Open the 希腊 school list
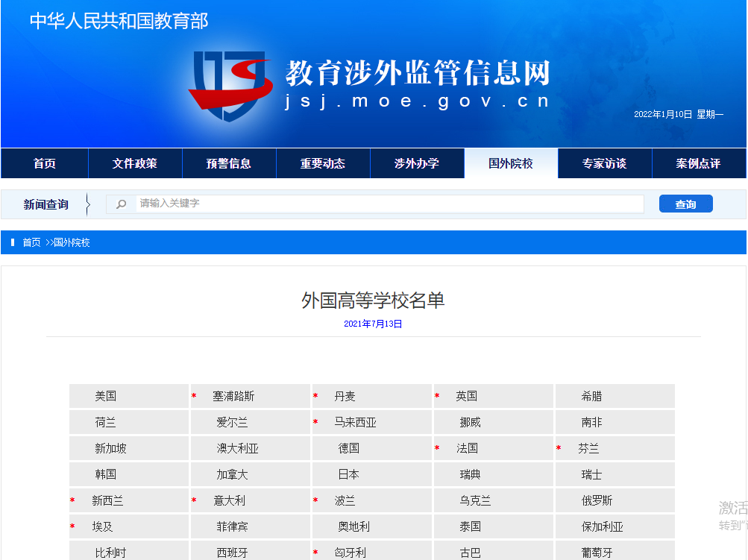Image resolution: width=748 pixels, height=560 pixels. pos(591,396)
